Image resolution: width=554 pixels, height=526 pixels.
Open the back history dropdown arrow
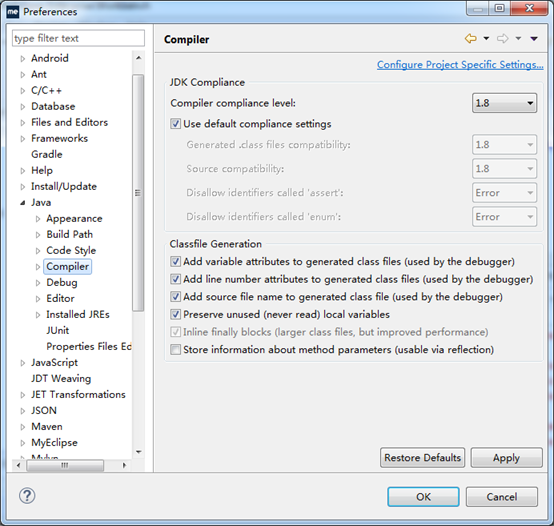(x=486, y=38)
